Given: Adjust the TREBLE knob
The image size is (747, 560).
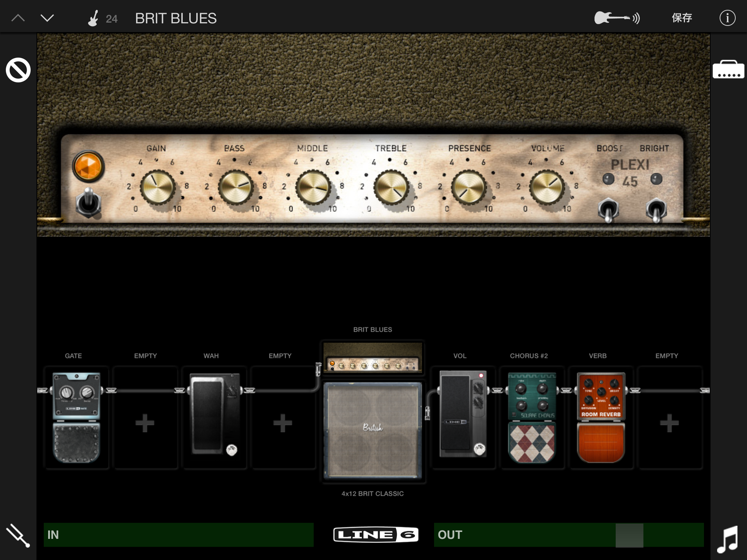Looking at the screenshot, I should click(391, 187).
